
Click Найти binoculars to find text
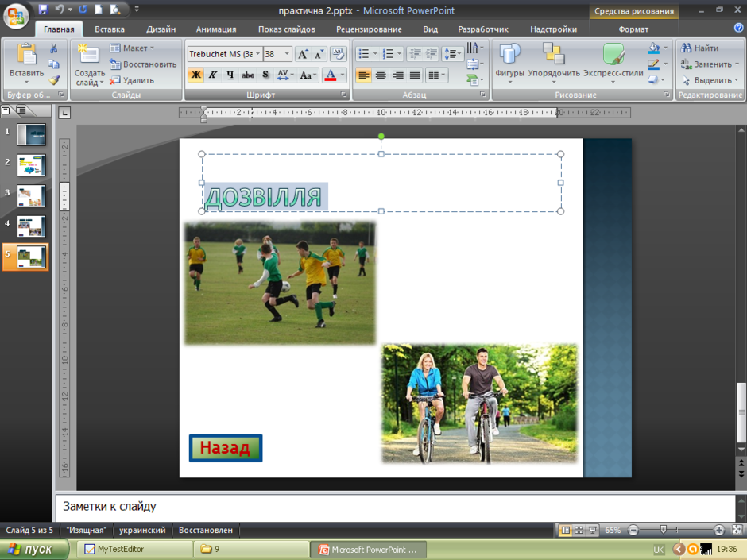(x=700, y=48)
